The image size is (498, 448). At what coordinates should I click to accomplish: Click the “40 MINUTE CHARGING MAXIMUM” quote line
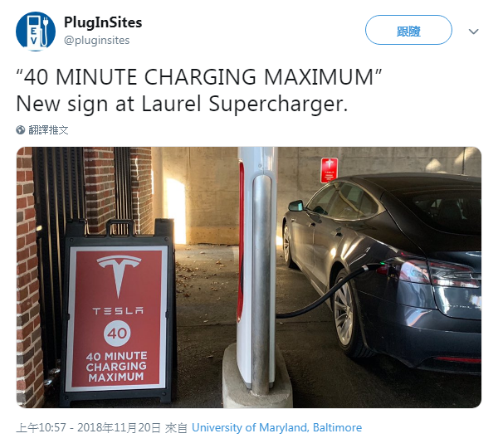199,77
